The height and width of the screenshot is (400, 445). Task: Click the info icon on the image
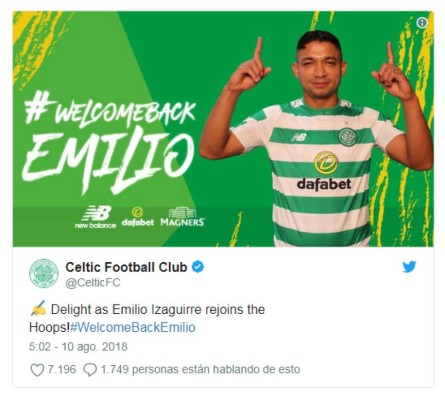422,23
